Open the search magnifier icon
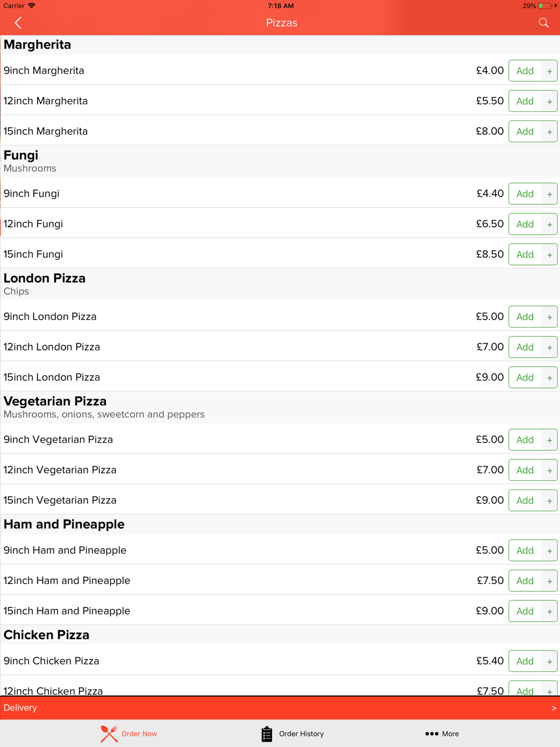The width and height of the screenshot is (560, 747). pos(543,23)
